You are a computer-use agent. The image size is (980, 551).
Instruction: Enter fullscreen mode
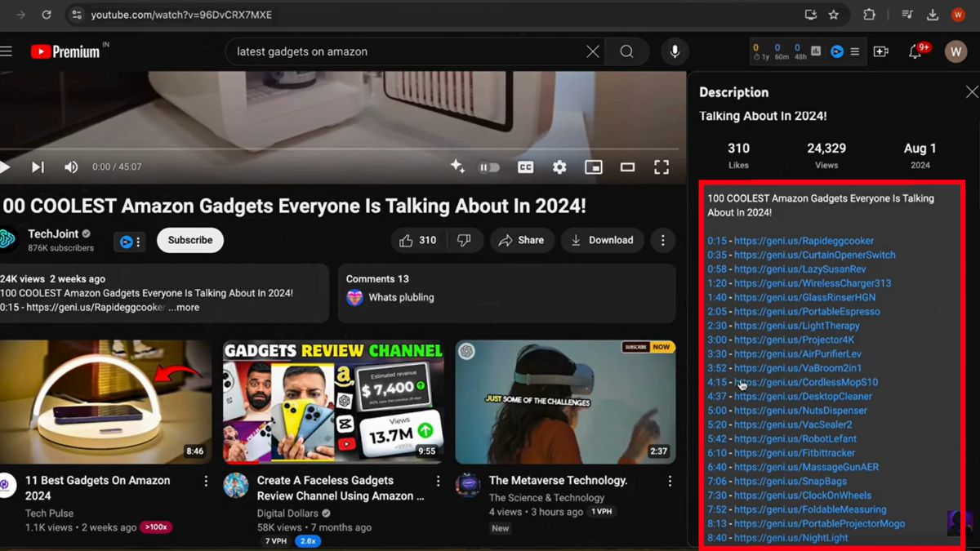pyautogui.click(x=661, y=167)
